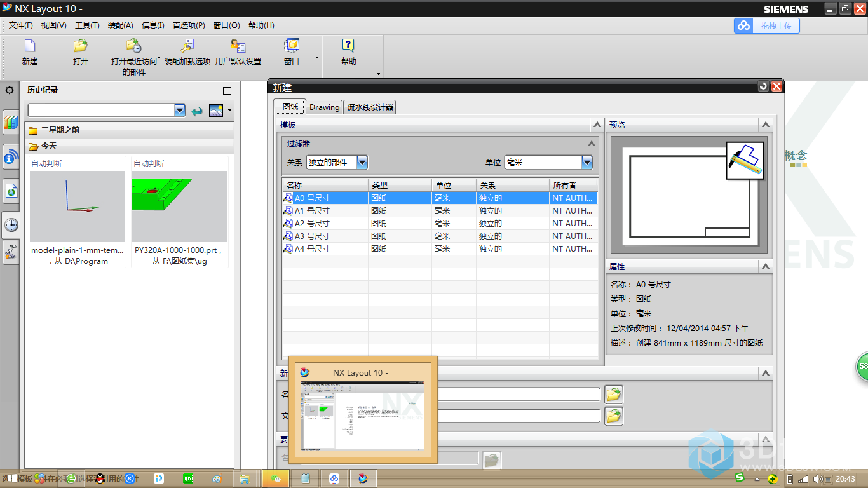Screen dimensions: 868x488
Task: Collapse the 模板 section
Action: 596,125
